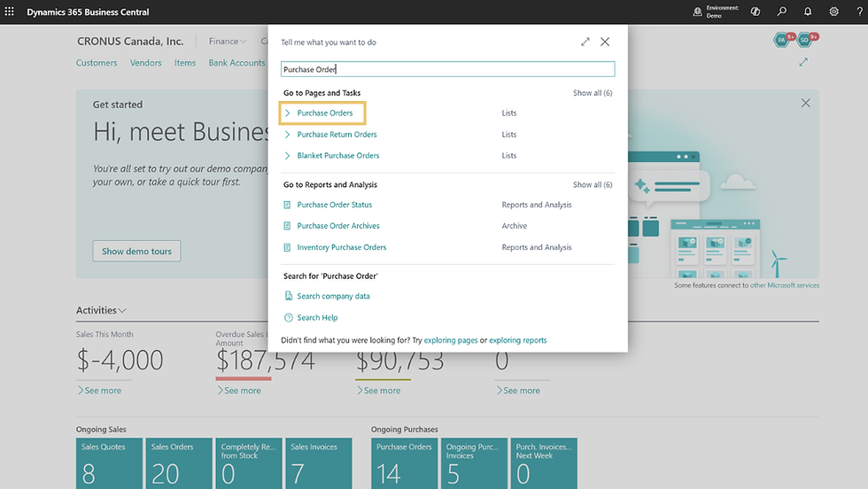868x489 pixels.
Task: Open the Purchase Orders tile showing 14
Action: [x=404, y=463]
